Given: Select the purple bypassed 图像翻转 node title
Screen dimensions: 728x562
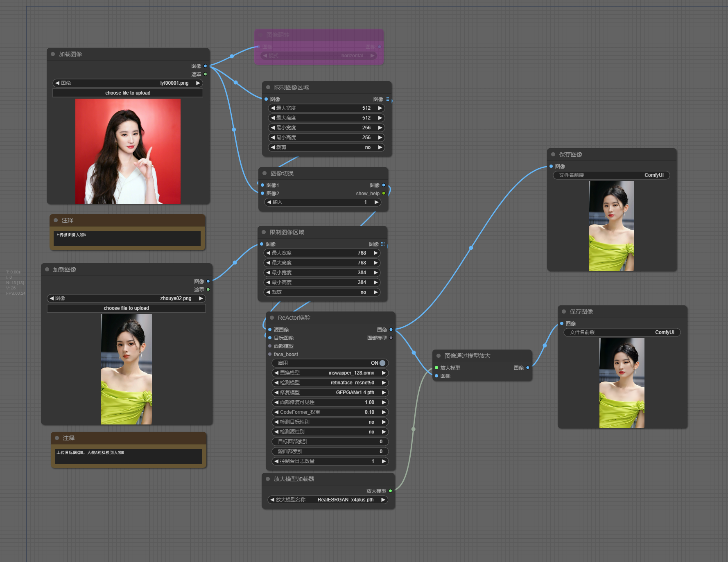Looking at the screenshot, I should click(278, 35).
